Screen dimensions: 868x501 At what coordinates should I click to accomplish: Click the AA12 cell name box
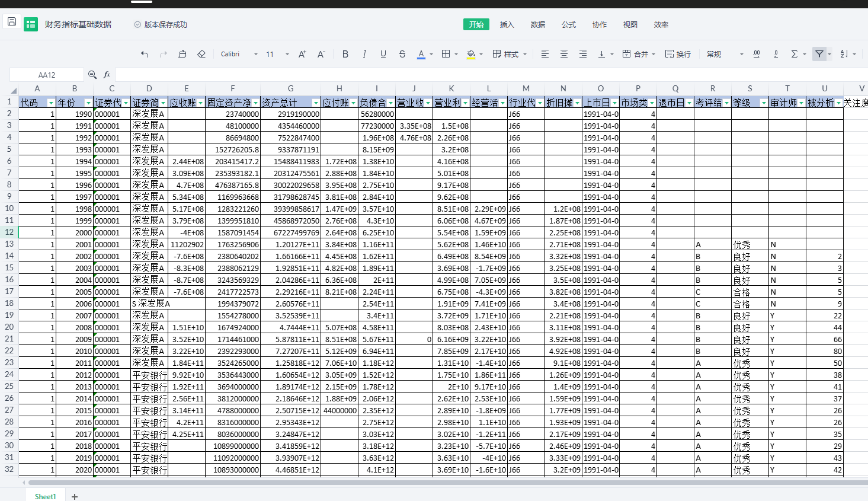[47, 75]
